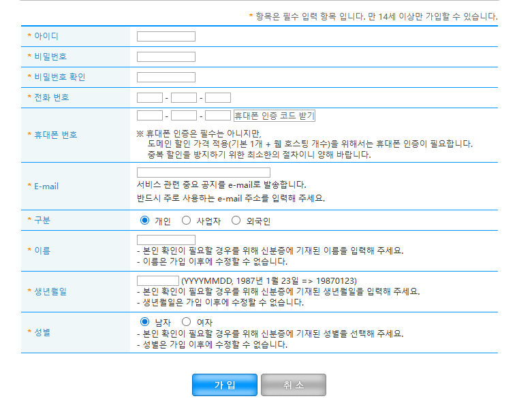The width and height of the screenshot is (532, 405).
Task: Click the E-mail input field
Action: coord(203,173)
